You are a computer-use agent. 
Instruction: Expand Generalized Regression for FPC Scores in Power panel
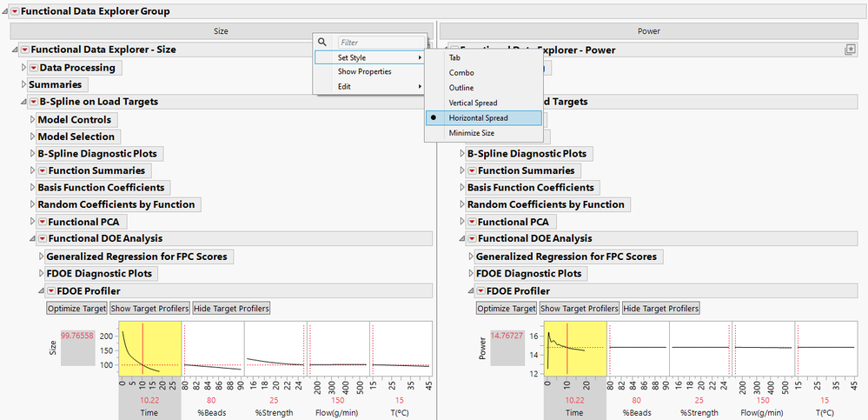click(x=471, y=257)
